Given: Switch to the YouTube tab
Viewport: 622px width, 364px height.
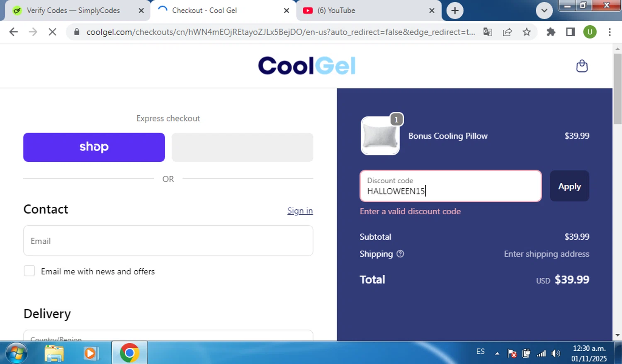Looking at the screenshot, I should (x=336, y=10).
